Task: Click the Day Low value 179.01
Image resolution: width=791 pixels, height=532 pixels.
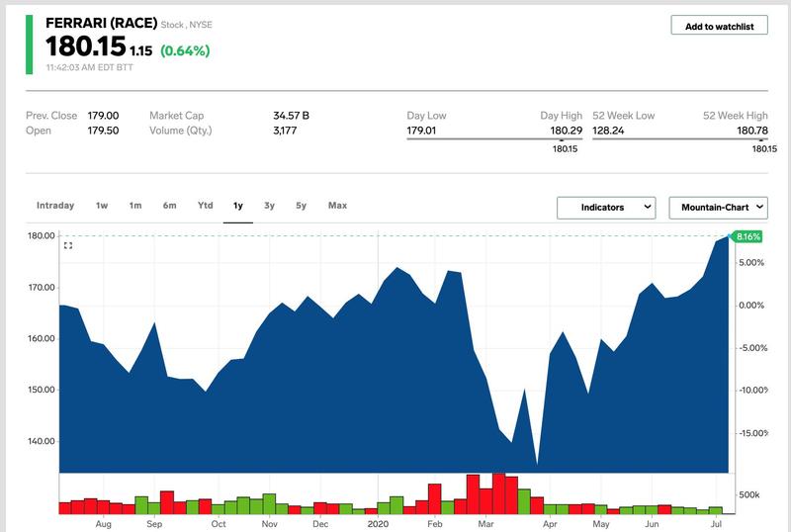Action: click(421, 131)
